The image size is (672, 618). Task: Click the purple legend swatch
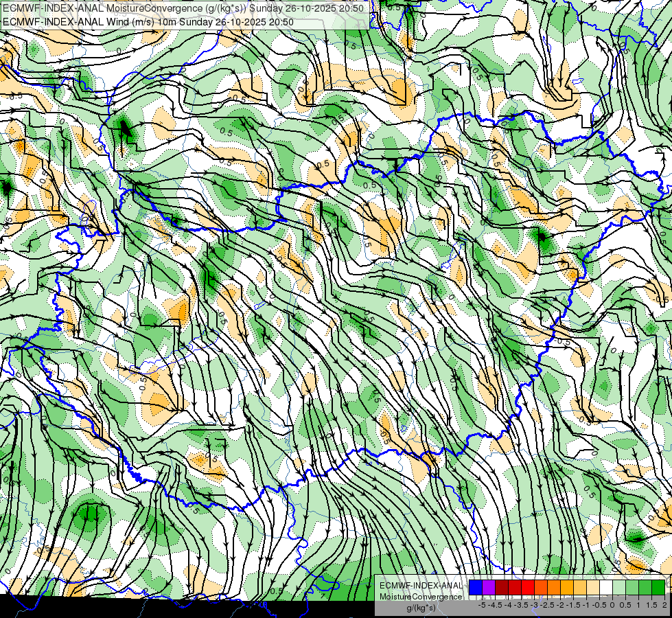point(489,587)
